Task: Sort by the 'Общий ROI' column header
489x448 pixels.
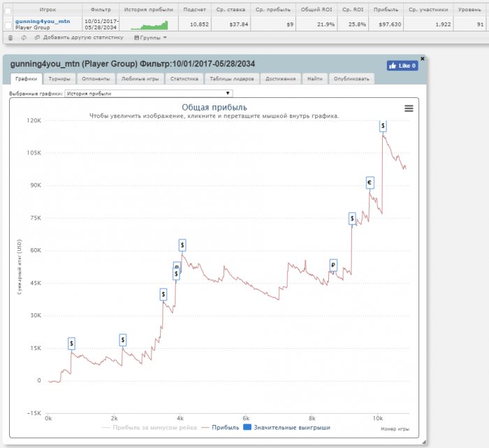Action: point(316,10)
